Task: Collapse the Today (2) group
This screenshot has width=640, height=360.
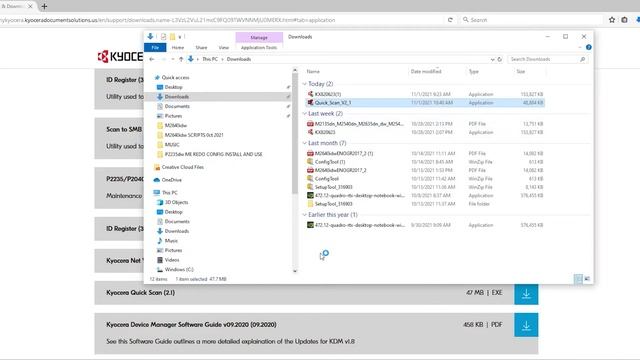Action: tap(304, 84)
